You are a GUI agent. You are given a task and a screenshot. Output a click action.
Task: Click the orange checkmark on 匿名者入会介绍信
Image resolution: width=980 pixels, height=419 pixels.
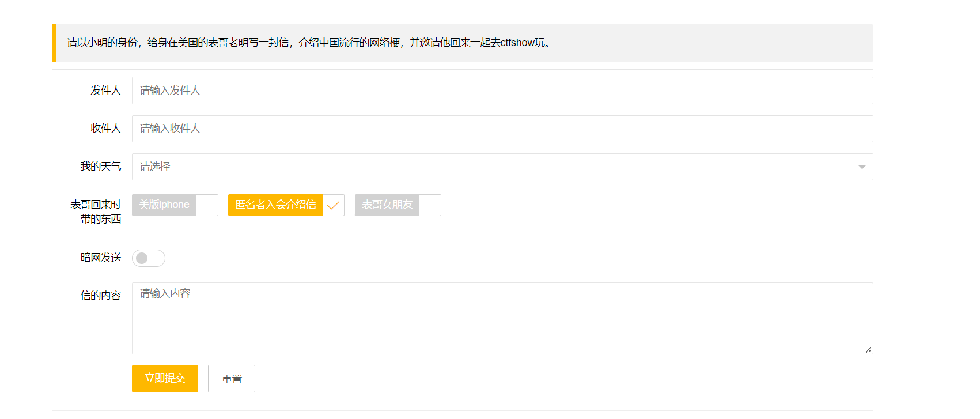(x=333, y=205)
